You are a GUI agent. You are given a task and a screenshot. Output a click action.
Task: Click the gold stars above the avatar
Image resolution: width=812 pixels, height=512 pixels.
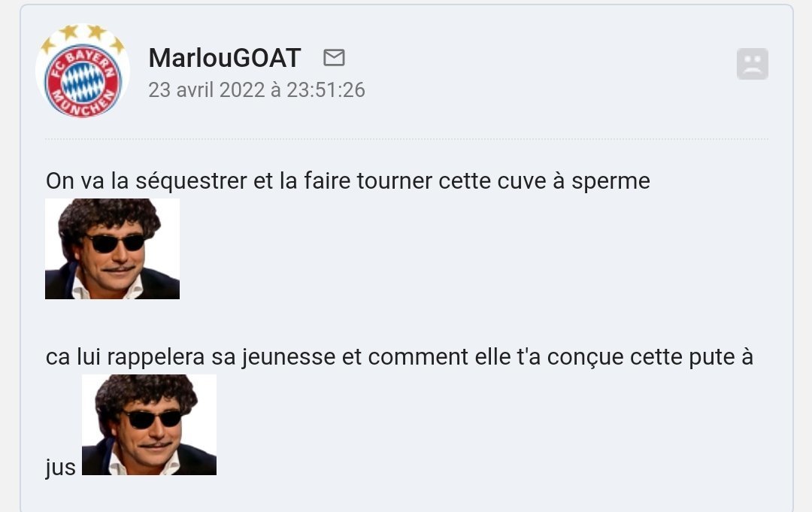[x=83, y=36]
